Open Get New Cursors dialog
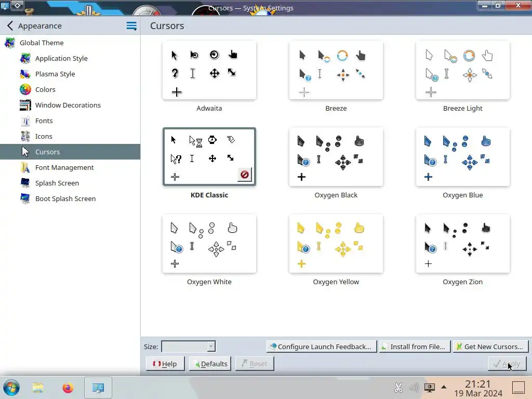 pyautogui.click(x=490, y=347)
